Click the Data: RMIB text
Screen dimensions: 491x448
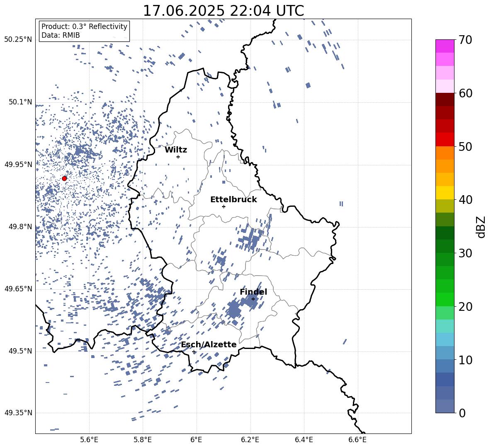61,35
